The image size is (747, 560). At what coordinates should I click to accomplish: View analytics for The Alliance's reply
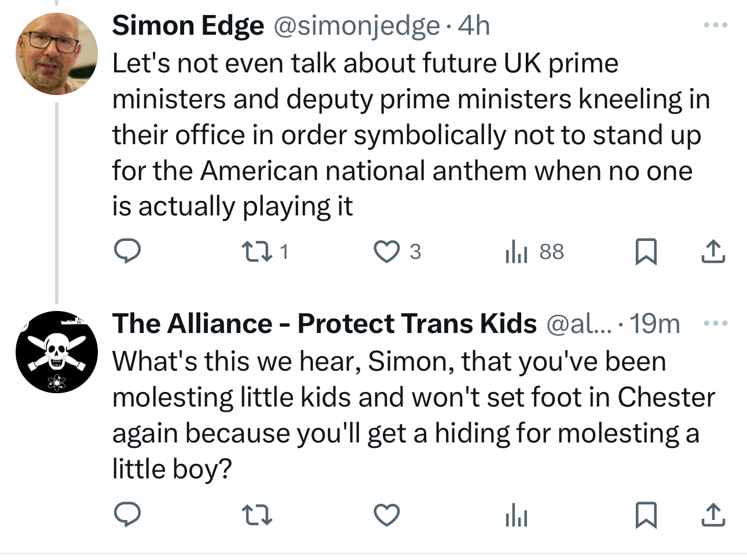click(x=517, y=514)
